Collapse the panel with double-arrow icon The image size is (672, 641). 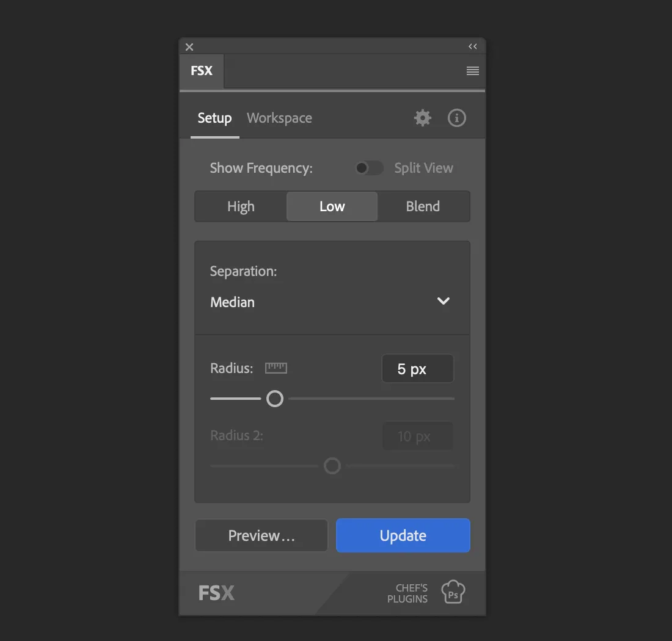pos(473,46)
